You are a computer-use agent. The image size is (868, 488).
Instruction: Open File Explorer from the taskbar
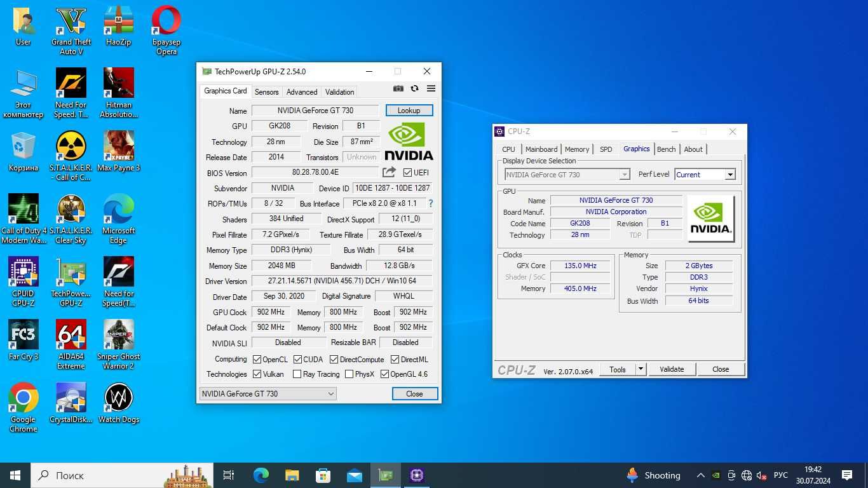coord(292,475)
